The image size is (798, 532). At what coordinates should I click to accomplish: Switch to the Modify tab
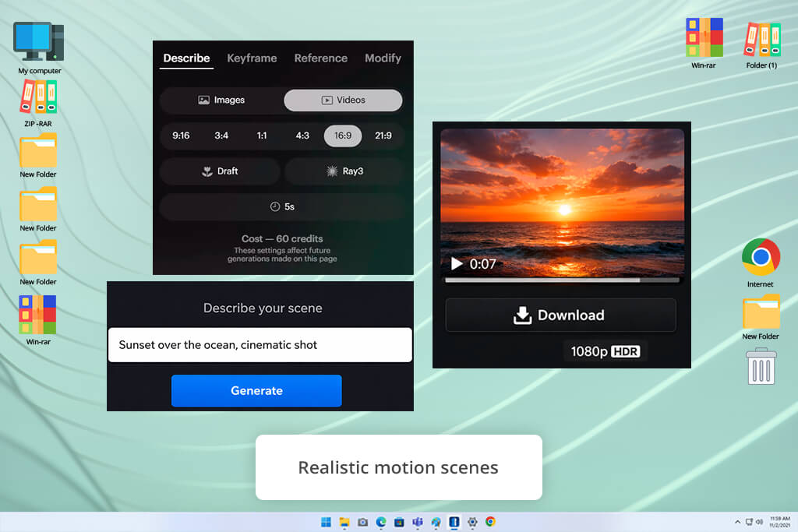pyautogui.click(x=383, y=58)
